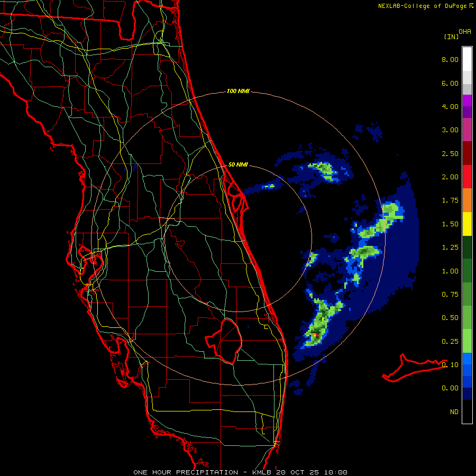Click the 1.00 legend value

450,271
